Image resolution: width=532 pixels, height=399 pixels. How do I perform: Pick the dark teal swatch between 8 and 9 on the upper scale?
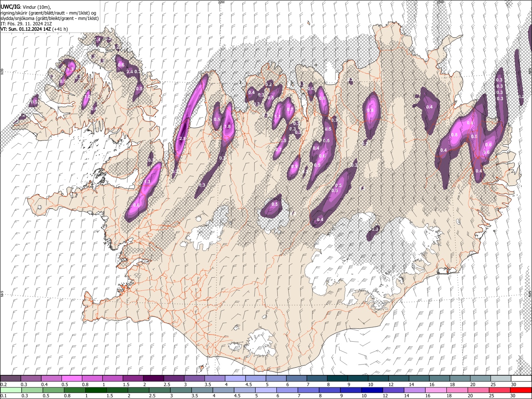[337, 379]
